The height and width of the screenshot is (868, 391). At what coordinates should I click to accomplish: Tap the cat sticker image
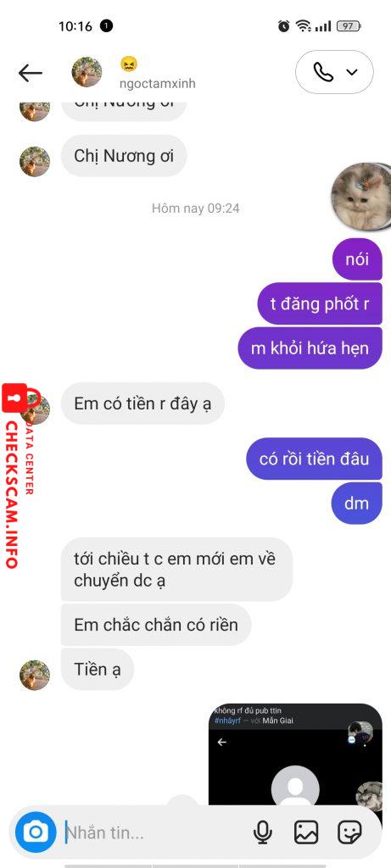[360, 197]
